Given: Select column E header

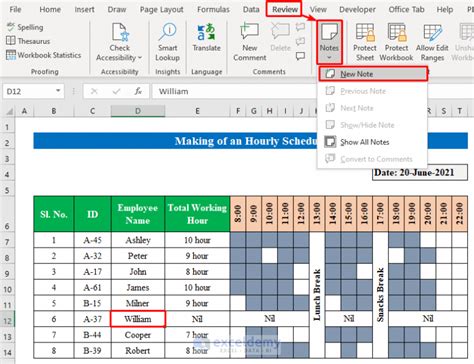Looking at the screenshot, I should 197,111.
